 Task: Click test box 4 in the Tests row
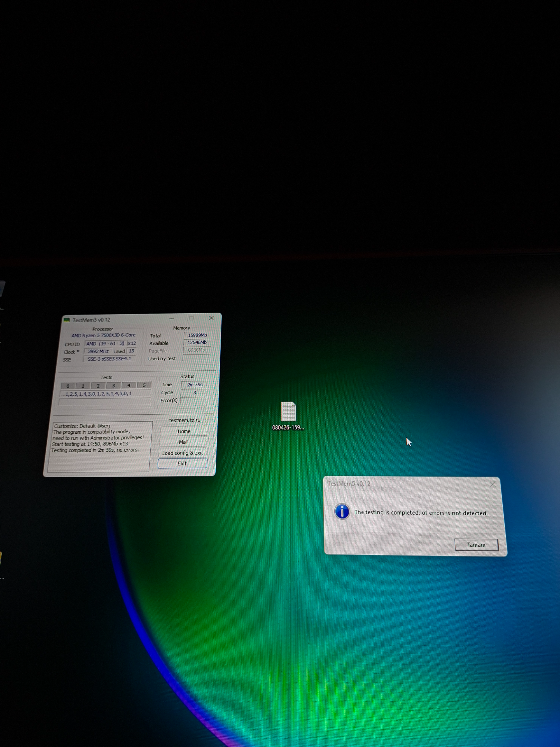(x=129, y=385)
